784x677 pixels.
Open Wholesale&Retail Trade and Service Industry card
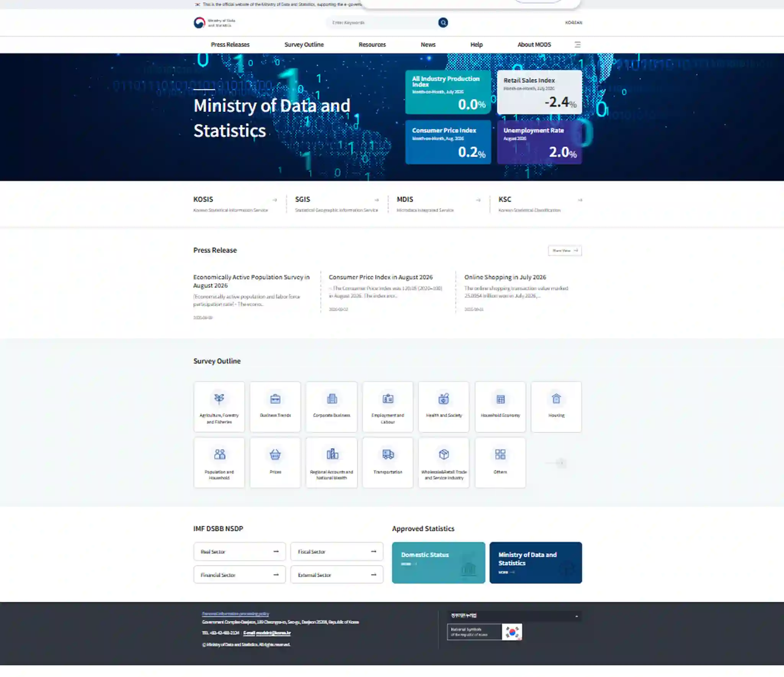click(x=444, y=463)
